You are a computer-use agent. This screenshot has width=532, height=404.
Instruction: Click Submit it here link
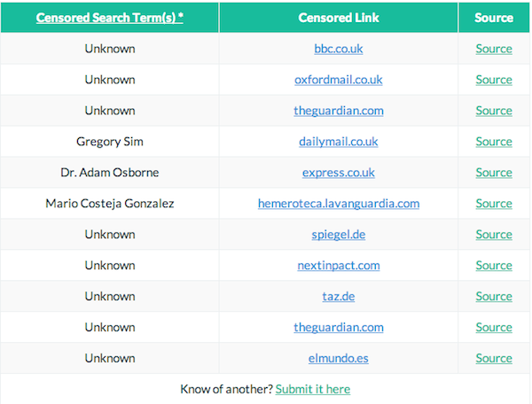(x=313, y=389)
